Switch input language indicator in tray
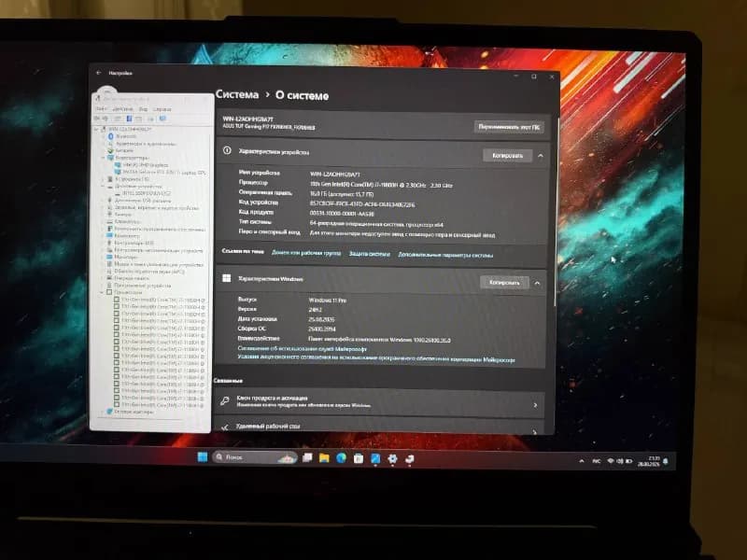The image size is (747, 560). (x=596, y=461)
